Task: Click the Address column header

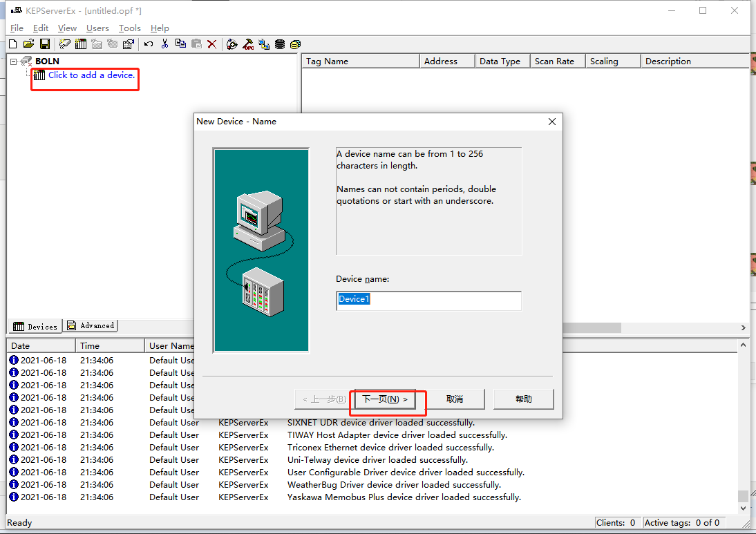Action: 447,61
